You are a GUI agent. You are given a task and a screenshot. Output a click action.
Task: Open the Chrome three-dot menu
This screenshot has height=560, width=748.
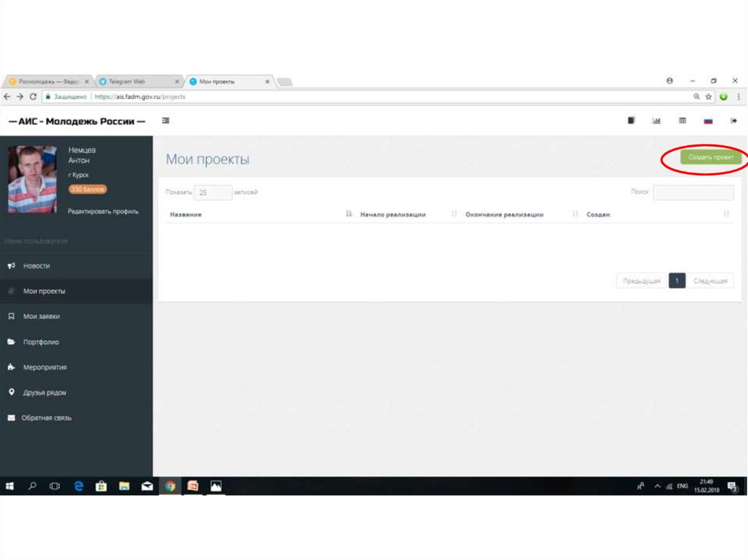click(739, 96)
